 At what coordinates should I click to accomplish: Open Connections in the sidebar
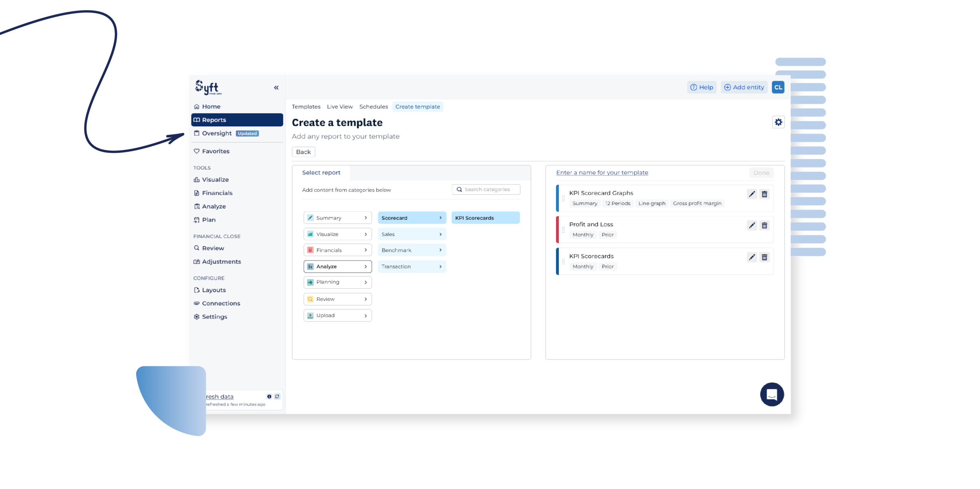click(x=237, y=303)
